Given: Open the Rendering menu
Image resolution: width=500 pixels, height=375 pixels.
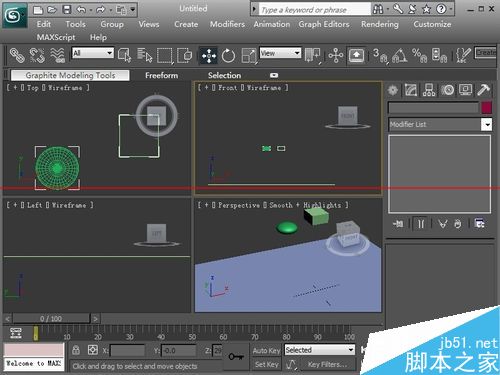Looking at the screenshot, I should coord(380,24).
